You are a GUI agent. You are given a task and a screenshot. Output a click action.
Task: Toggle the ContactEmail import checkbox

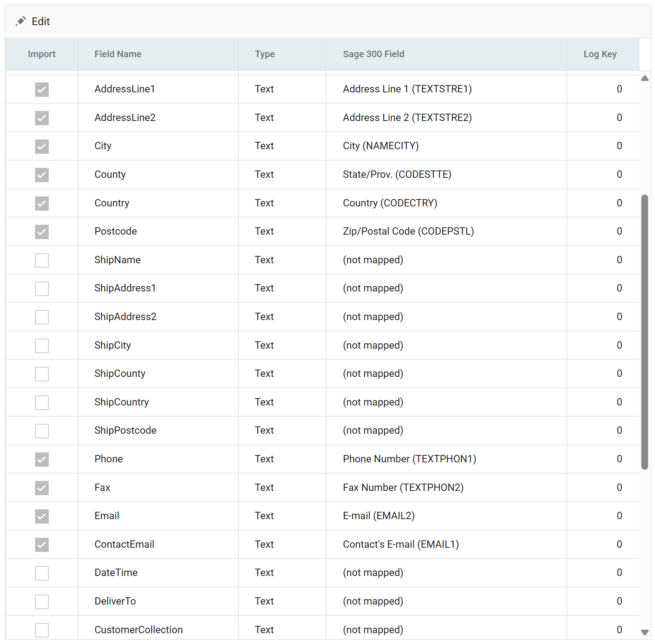(42, 545)
